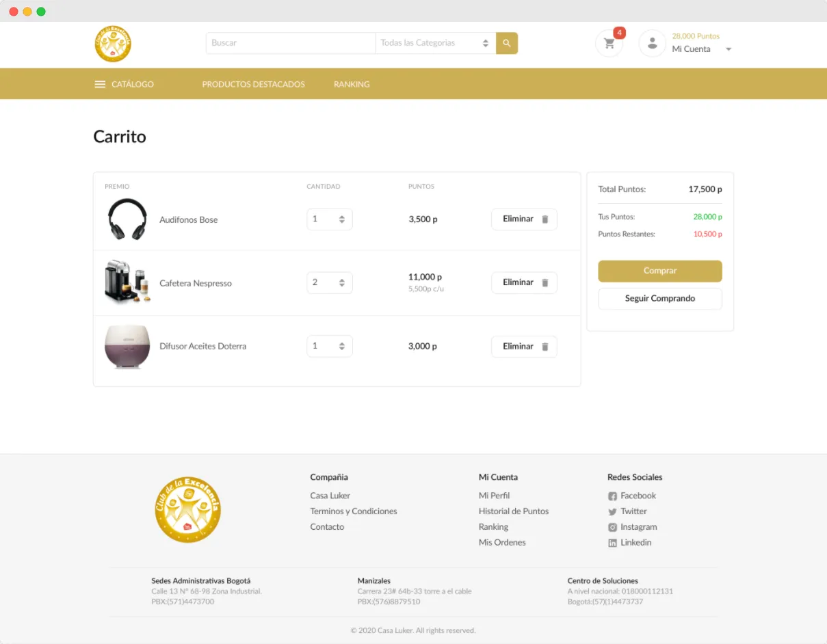Click the user account avatar icon

[x=652, y=42]
